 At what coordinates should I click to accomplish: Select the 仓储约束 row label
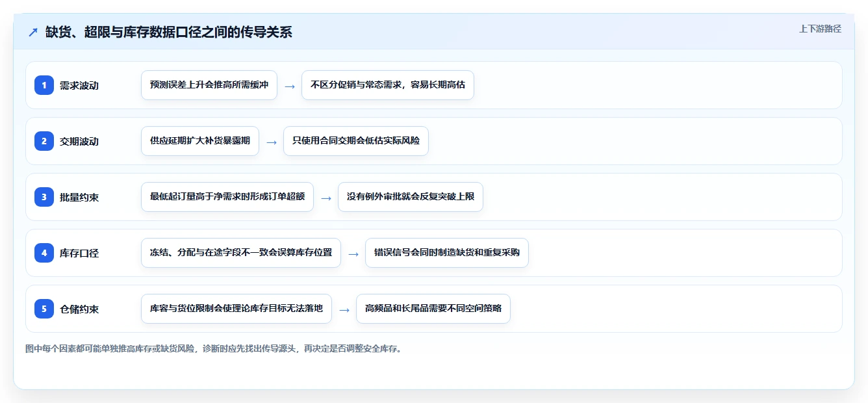click(79, 309)
